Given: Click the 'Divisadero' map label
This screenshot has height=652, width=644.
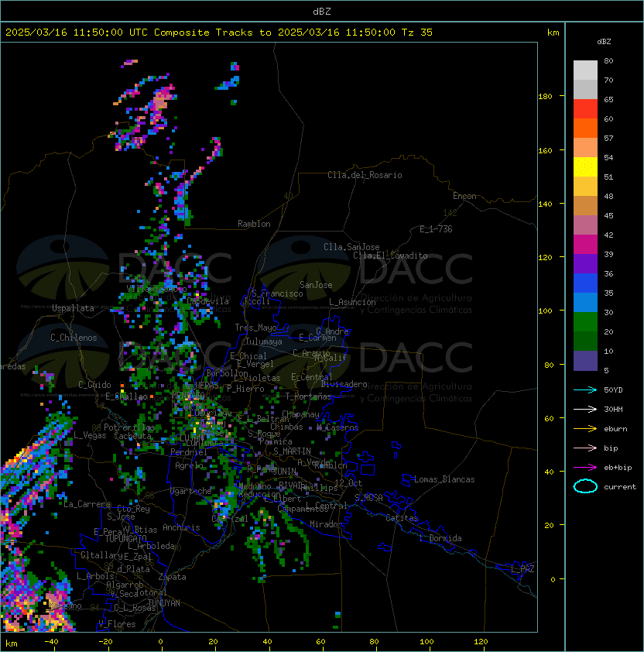Looking at the screenshot, I should pyautogui.click(x=344, y=384).
